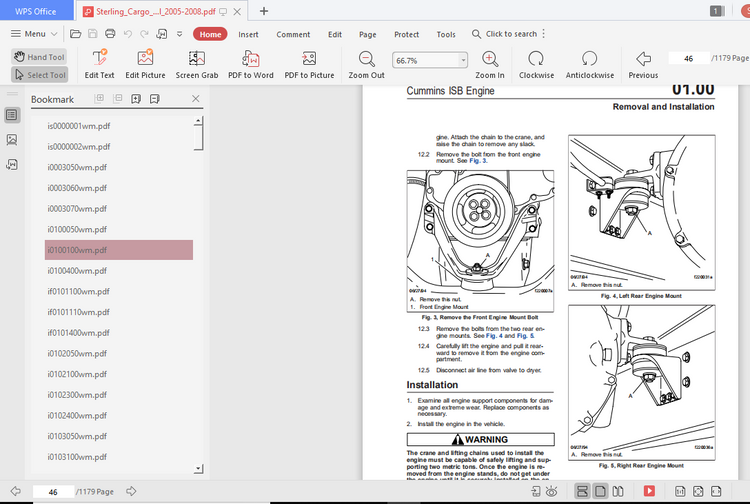Open the 66.7% zoom level dropdown

462,60
